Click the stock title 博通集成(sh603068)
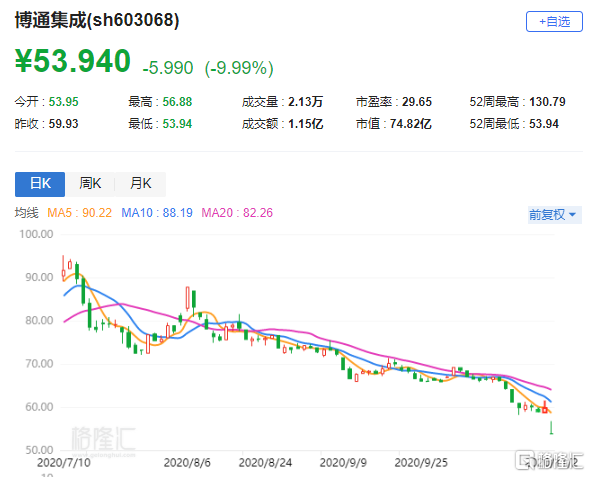Image resolution: width=590 pixels, height=477 pixels. pos(97,20)
